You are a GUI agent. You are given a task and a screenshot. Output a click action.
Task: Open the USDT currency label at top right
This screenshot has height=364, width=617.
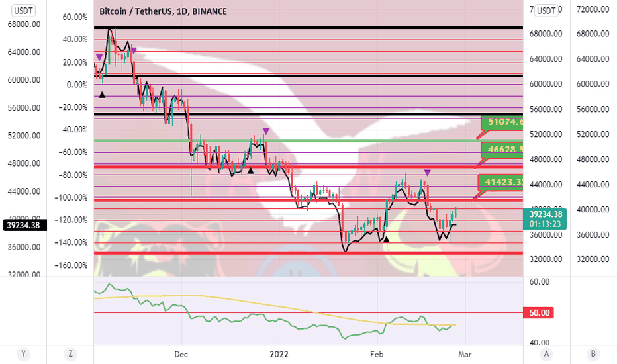[x=547, y=11]
